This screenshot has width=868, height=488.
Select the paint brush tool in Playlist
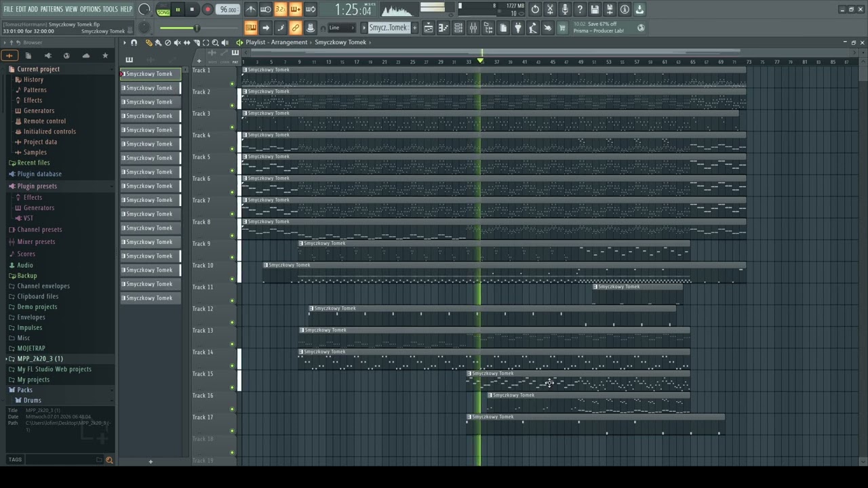click(x=158, y=43)
